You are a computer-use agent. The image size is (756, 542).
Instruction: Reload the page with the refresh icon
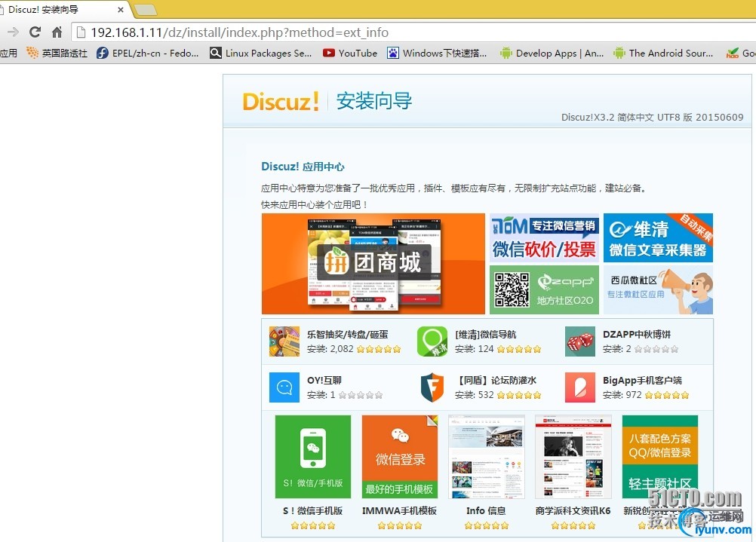point(35,32)
